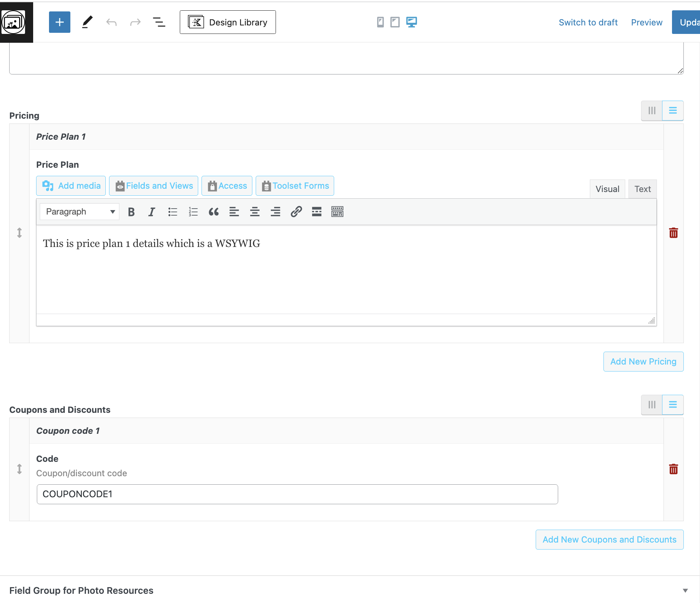Switch Pricing to row layout view
The width and height of the screenshot is (700, 603).
[x=673, y=111]
